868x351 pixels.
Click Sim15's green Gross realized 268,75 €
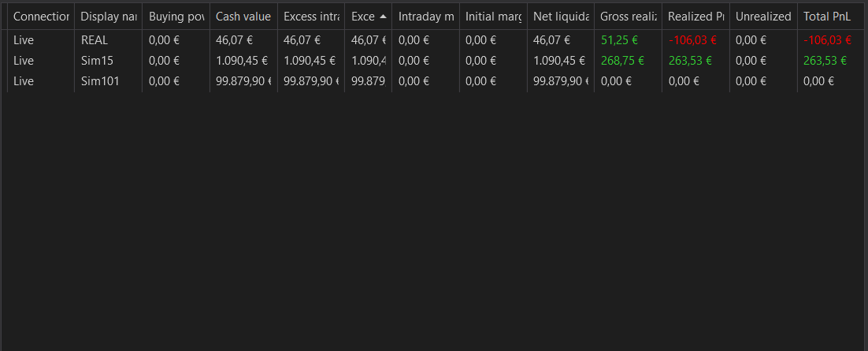click(622, 61)
